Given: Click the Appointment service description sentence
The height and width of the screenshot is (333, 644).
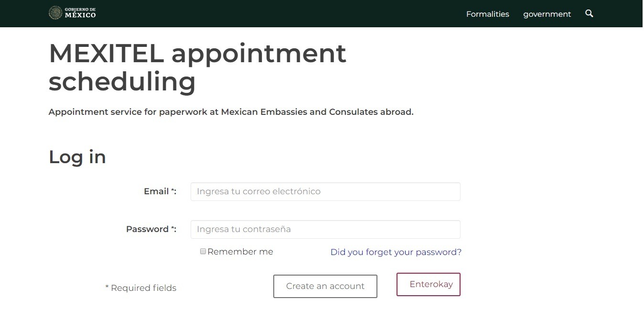Looking at the screenshot, I should coord(231,112).
